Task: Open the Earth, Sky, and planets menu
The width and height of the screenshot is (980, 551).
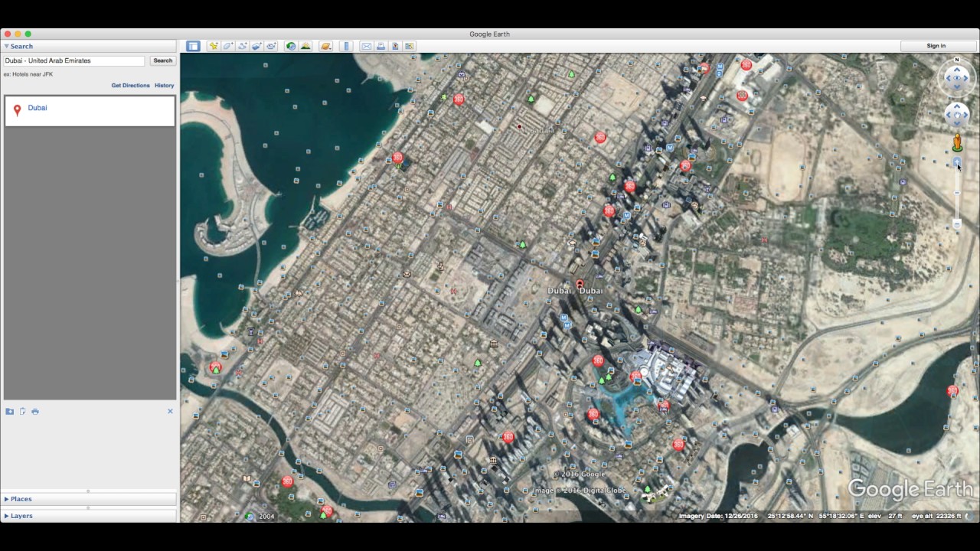Action: coord(325,46)
